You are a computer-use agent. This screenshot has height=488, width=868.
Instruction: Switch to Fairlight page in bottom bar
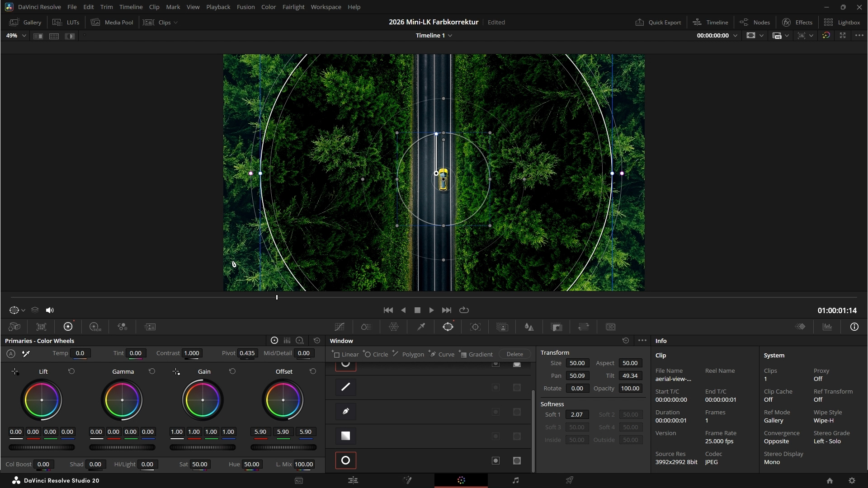point(515,480)
